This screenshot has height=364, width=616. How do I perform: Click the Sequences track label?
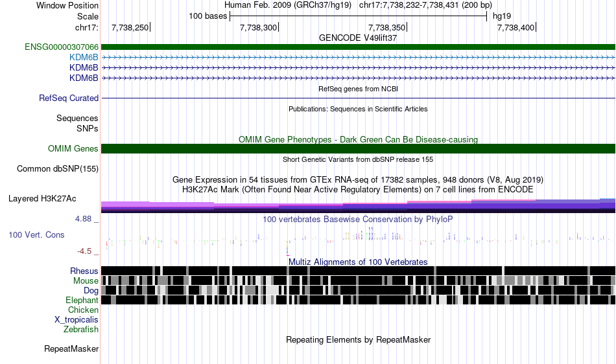click(x=77, y=118)
